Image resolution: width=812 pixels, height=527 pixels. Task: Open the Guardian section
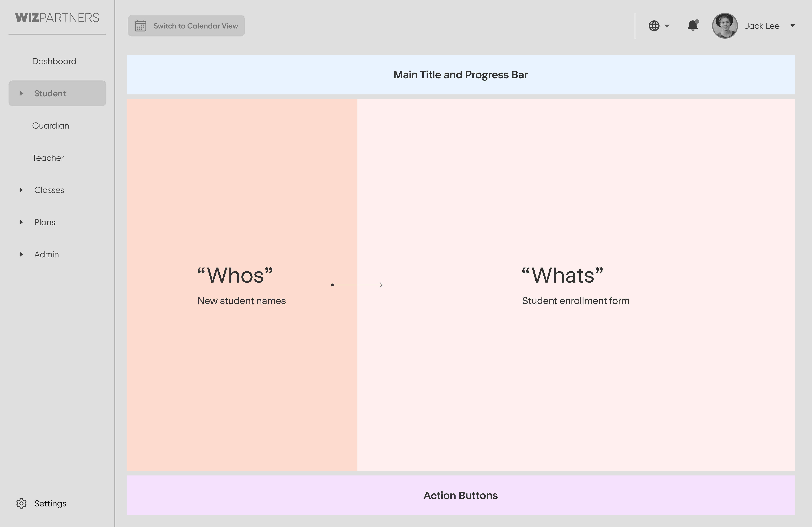click(x=50, y=126)
